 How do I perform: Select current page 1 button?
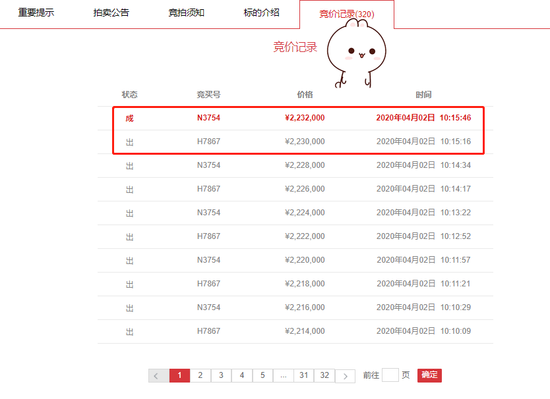[180, 376]
